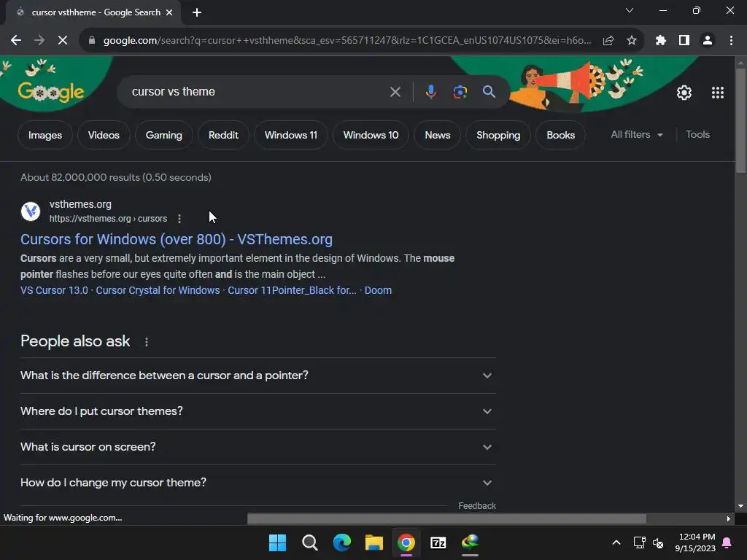Select the Reddit filter chip
The image size is (747, 560).
click(x=223, y=135)
